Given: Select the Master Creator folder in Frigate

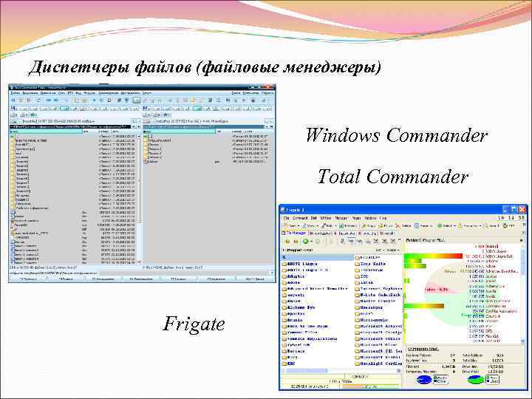Looking at the screenshot, I should click(x=375, y=301).
